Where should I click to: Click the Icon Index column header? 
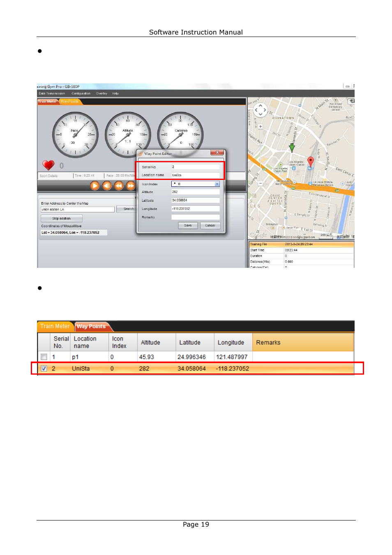pyautogui.click(x=123, y=342)
